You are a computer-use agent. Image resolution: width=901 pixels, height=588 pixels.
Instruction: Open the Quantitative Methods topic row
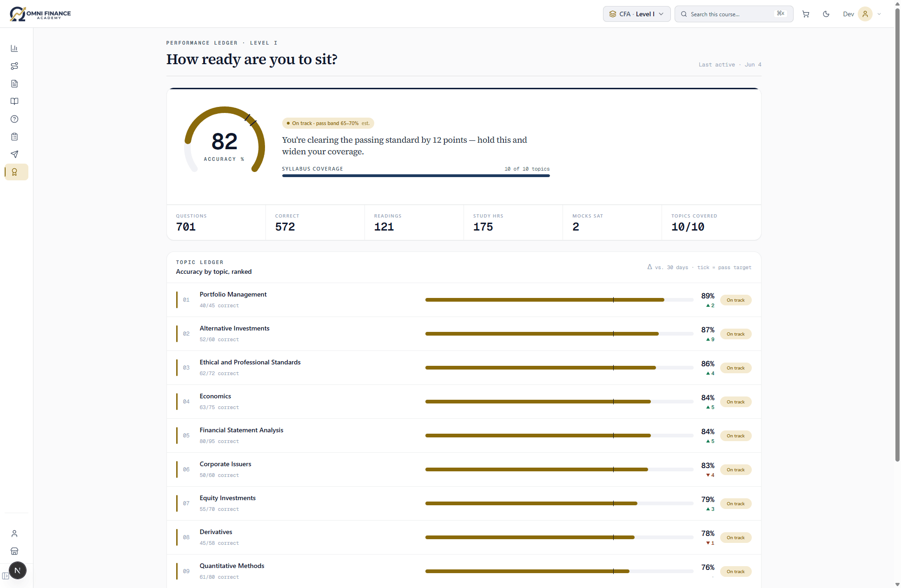[x=464, y=571]
